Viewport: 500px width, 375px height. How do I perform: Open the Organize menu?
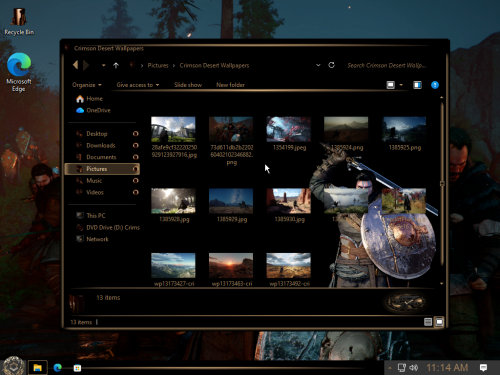(x=87, y=85)
